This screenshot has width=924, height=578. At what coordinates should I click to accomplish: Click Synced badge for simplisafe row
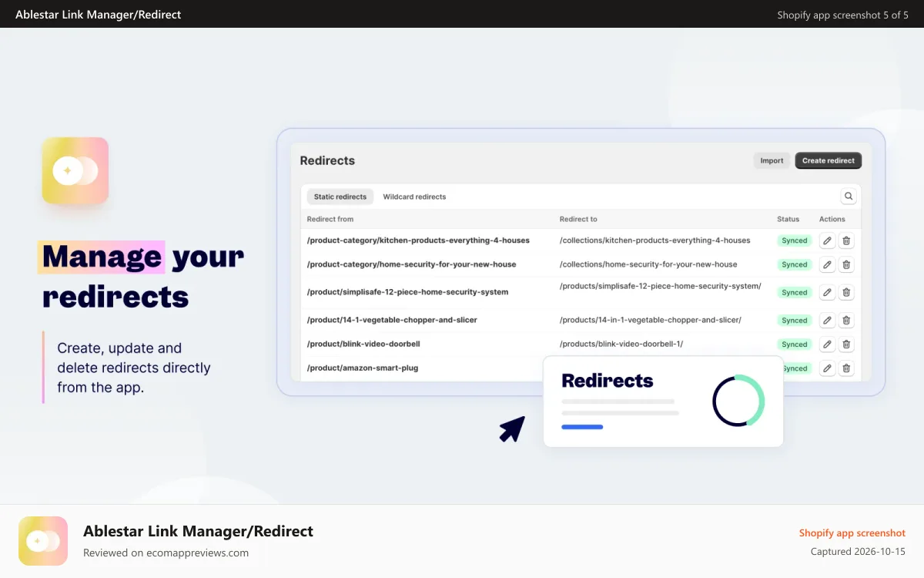(795, 292)
